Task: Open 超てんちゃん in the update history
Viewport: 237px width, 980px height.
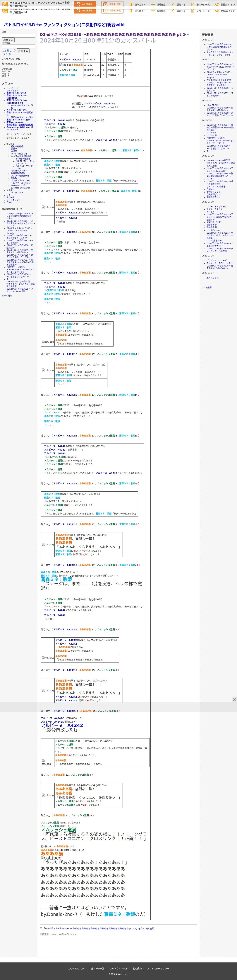Action: coord(213,278)
